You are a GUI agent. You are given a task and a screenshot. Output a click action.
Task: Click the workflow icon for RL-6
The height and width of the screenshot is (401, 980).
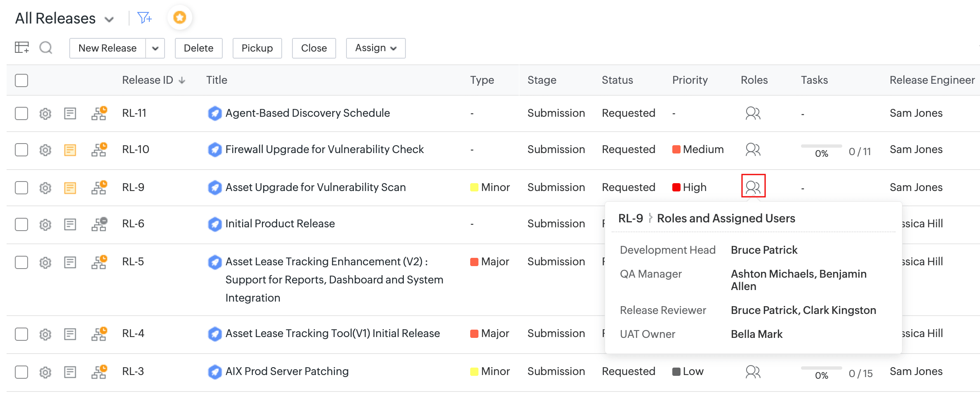pyautogui.click(x=99, y=224)
